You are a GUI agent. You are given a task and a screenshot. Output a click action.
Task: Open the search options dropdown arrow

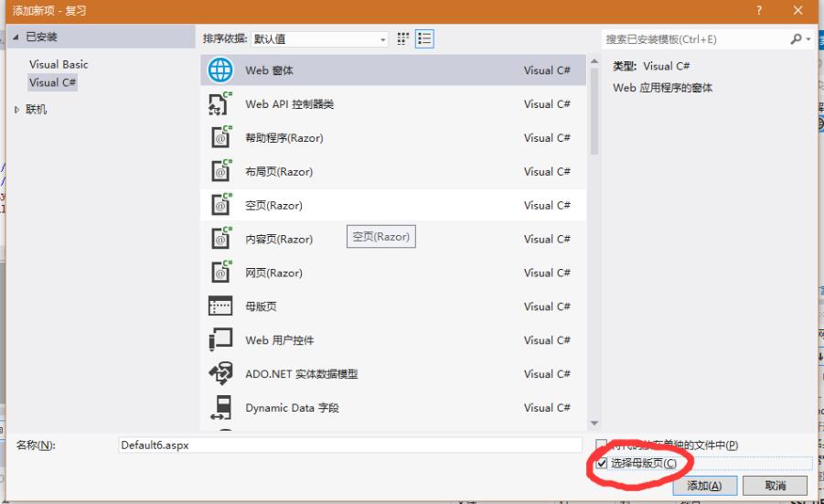coord(808,39)
